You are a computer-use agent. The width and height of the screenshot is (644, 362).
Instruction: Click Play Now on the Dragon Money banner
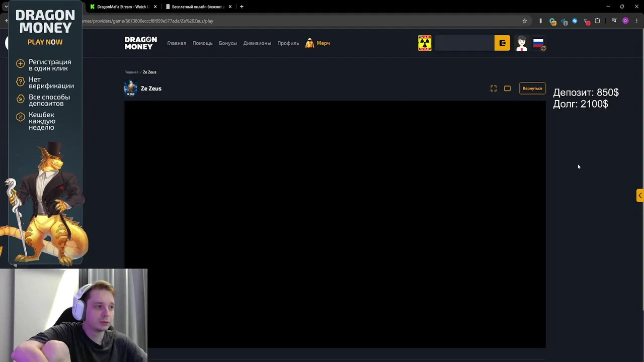pos(45,42)
